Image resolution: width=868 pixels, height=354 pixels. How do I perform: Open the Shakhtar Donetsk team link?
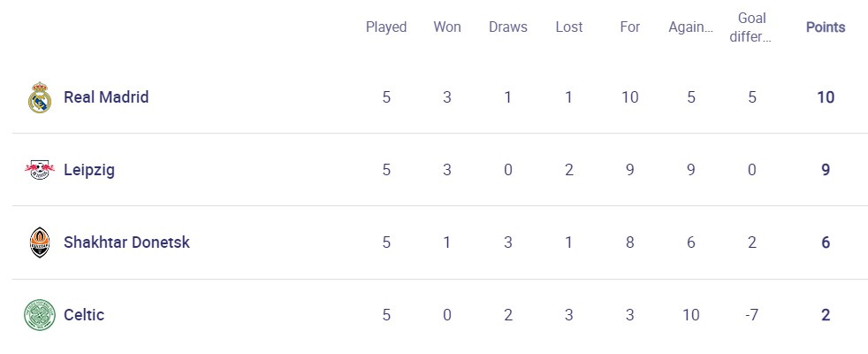point(126,242)
